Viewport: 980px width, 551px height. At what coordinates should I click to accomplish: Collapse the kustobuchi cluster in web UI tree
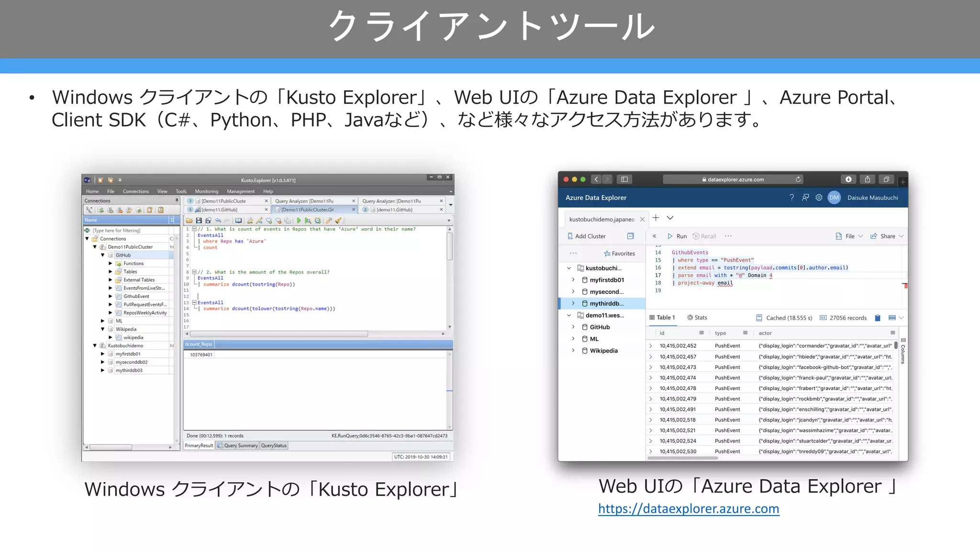[569, 268]
